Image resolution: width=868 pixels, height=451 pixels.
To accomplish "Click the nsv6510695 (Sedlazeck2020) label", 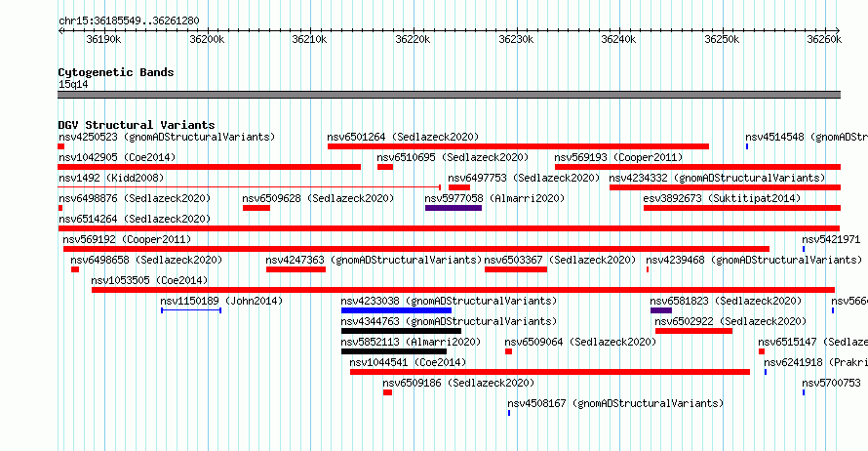I will (x=453, y=157).
